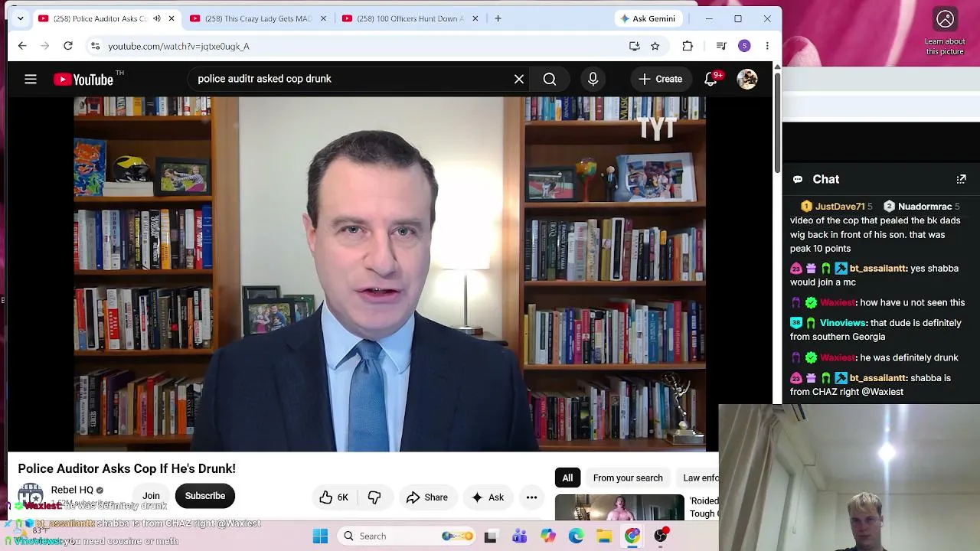The height and width of the screenshot is (551, 980).
Task: Open more actions three-dot menu under video
Action: pos(531,497)
